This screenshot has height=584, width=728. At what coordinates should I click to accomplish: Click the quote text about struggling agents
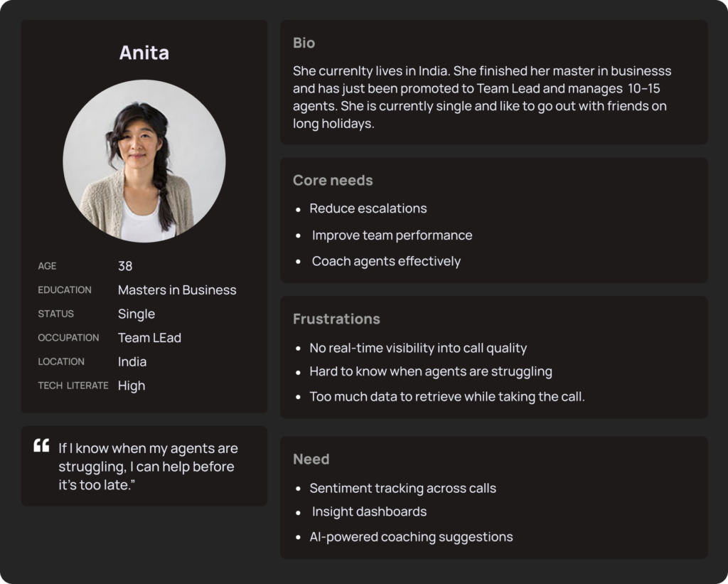tap(148, 466)
